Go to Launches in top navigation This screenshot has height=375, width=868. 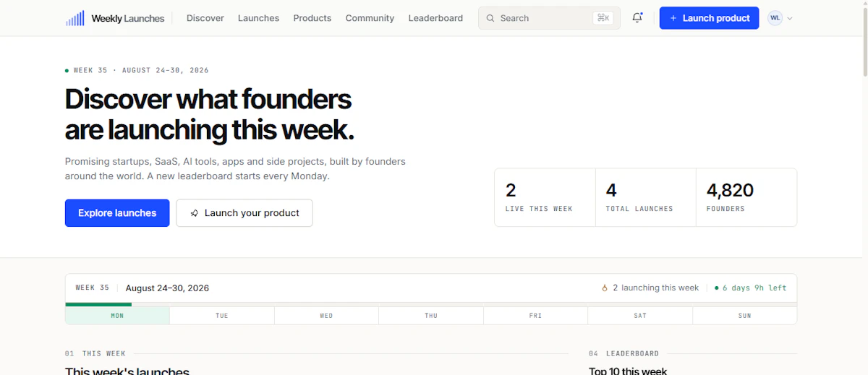(258, 18)
